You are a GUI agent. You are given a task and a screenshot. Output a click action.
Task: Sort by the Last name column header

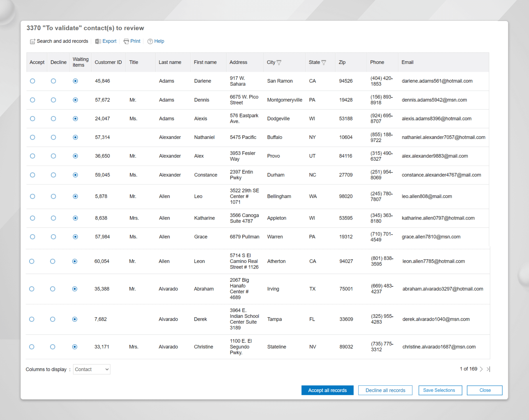coord(170,62)
